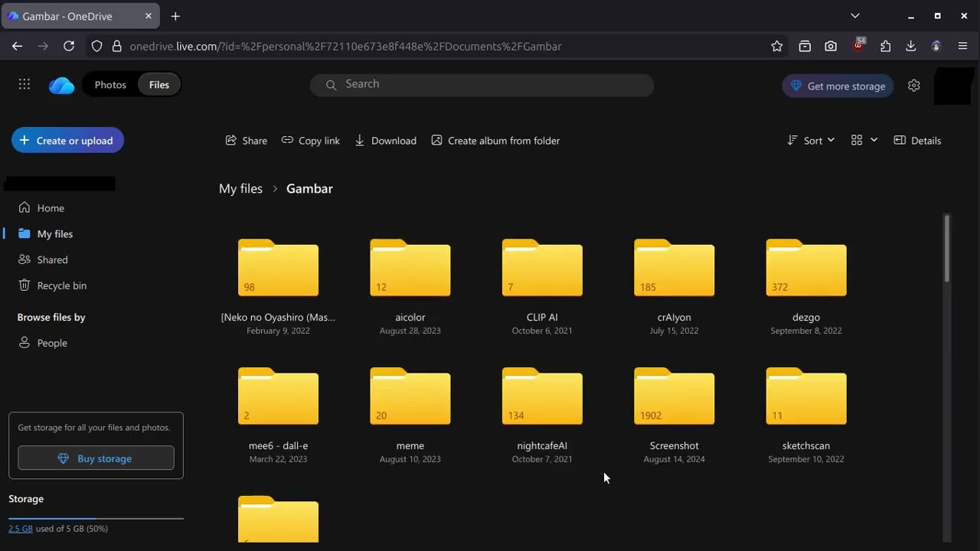Go to Home in sidebar
Image resolution: width=980 pixels, height=551 pixels.
[51, 208]
